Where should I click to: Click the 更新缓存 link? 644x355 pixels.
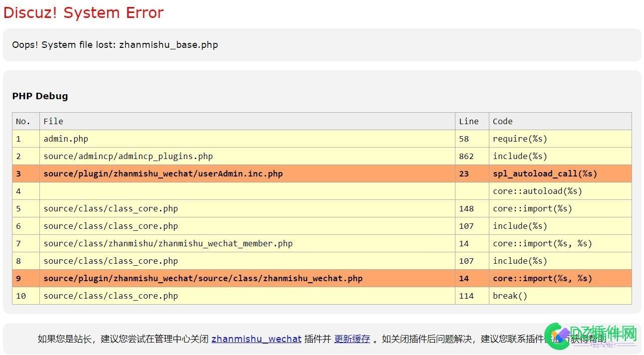(x=352, y=339)
